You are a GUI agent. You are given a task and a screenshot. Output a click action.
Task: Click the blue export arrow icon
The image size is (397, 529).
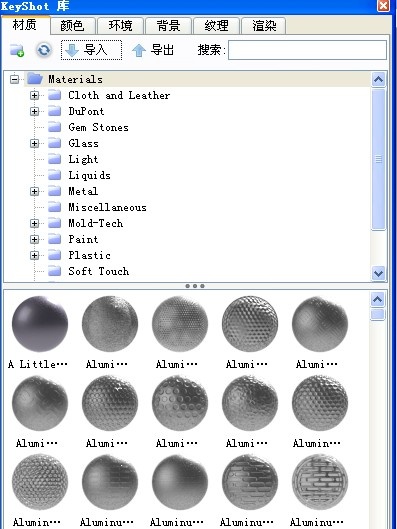click(x=139, y=51)
